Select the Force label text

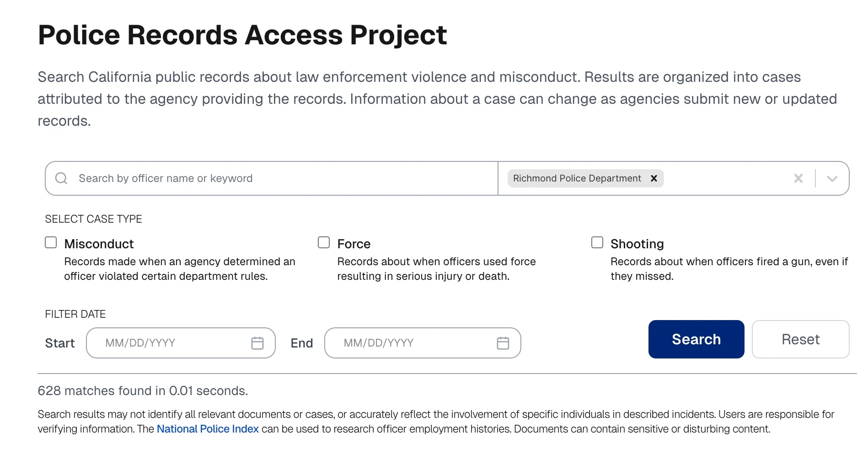tap(354, 244)
